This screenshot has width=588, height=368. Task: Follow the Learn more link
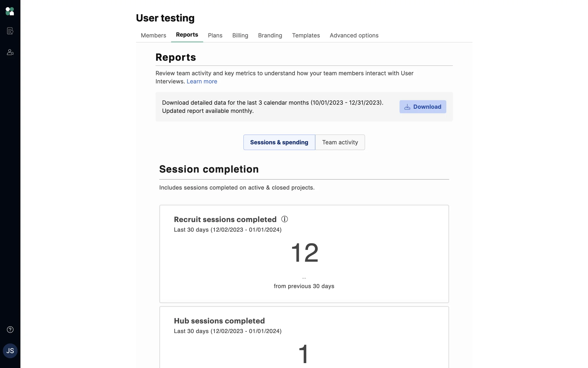pyautogui.click(x=202, y=82)
